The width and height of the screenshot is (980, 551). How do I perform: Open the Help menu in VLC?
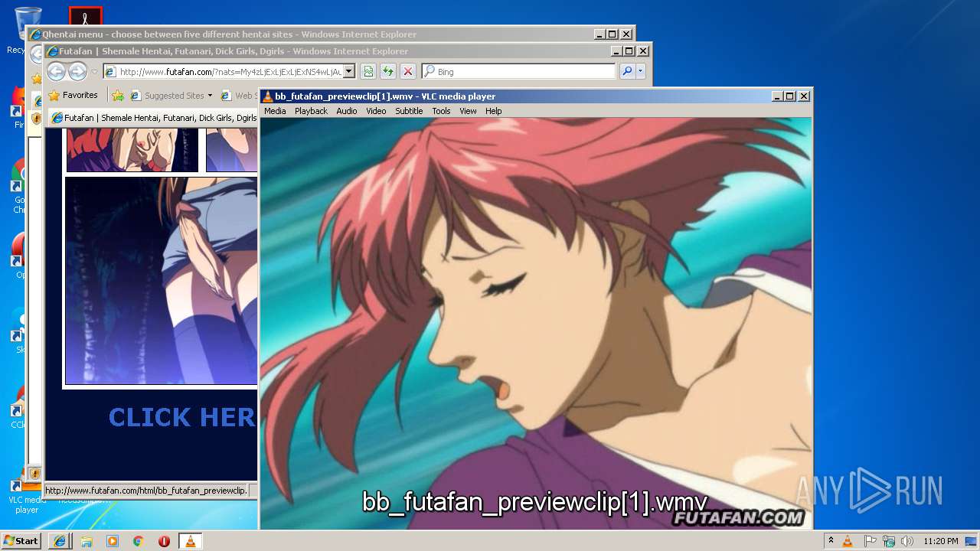[494, 111]
